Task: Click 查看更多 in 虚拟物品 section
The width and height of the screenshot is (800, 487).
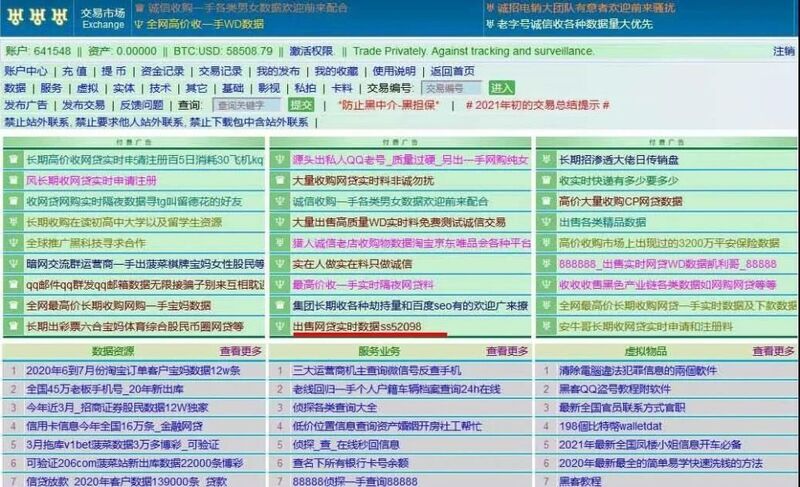Action: 773,351
